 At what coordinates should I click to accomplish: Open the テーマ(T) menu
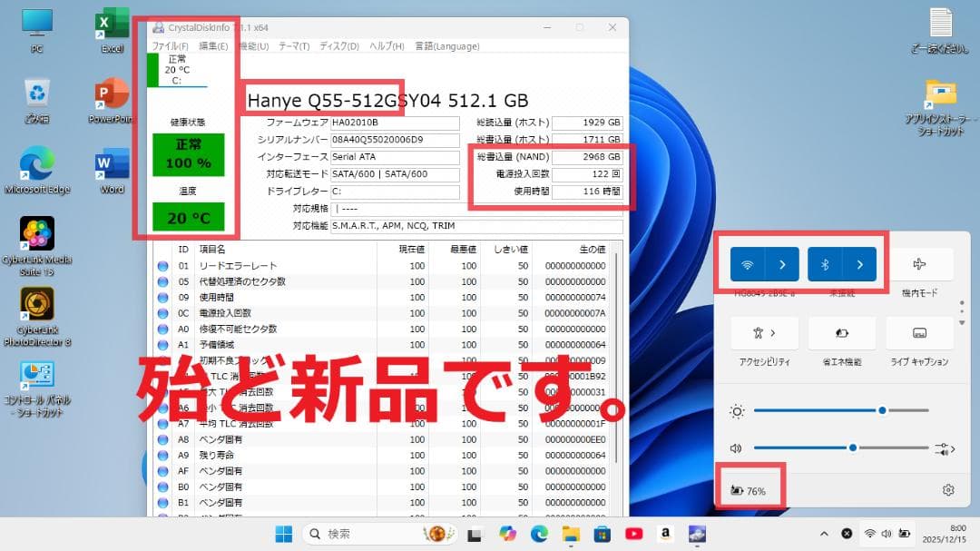point(294,46)
